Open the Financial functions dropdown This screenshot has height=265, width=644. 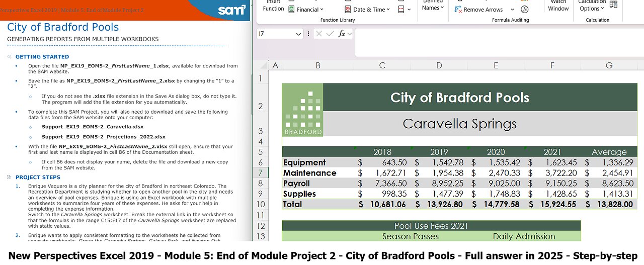pyautogui.click(x=322, y=10)
